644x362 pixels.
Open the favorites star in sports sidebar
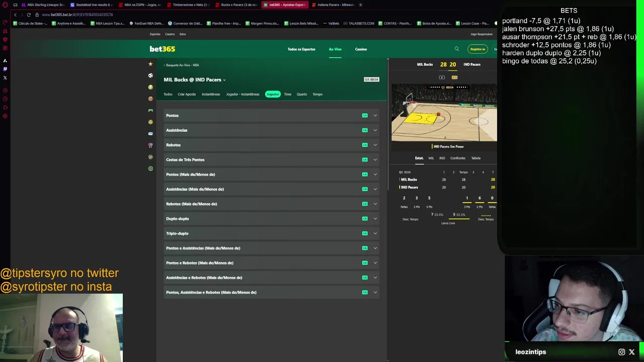click(150, 64)
